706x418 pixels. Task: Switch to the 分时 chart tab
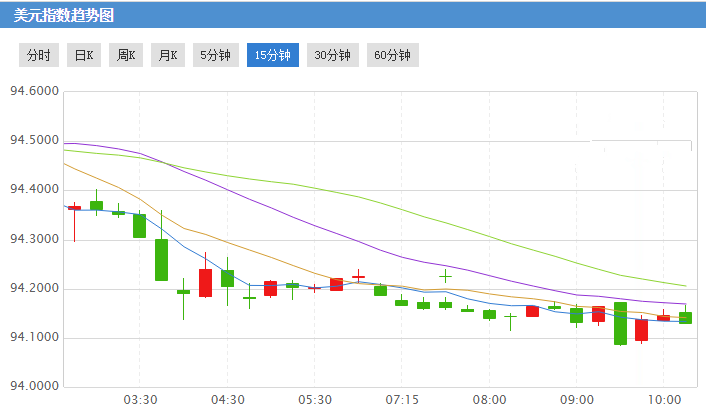pyautogui.click(x=39, y=55)
